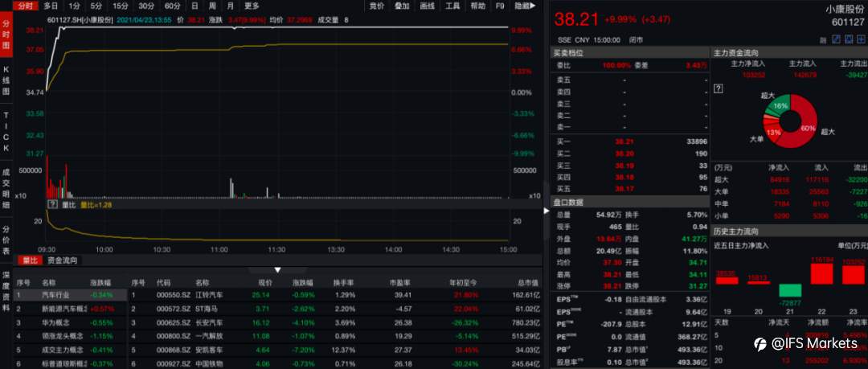The width and height of the screenshot is (868, 369).
Task: Open stock 一汽解放 row
Action: tap(335, 336)
